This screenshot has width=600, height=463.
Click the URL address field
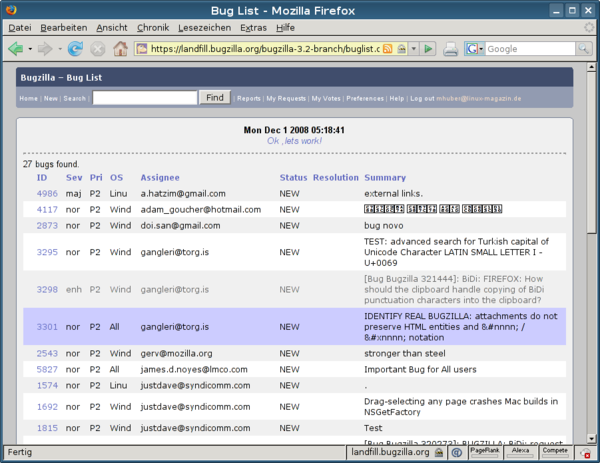(265, 49)
